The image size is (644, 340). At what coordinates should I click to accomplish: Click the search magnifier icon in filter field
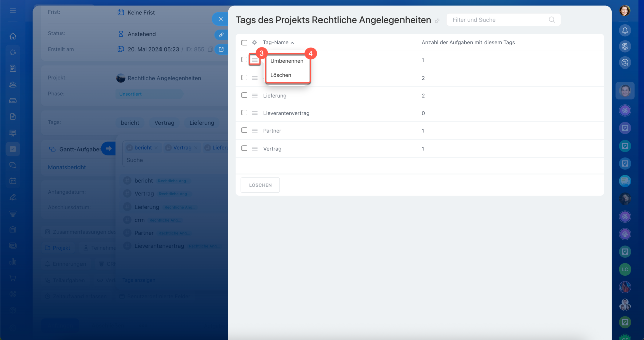552,20
